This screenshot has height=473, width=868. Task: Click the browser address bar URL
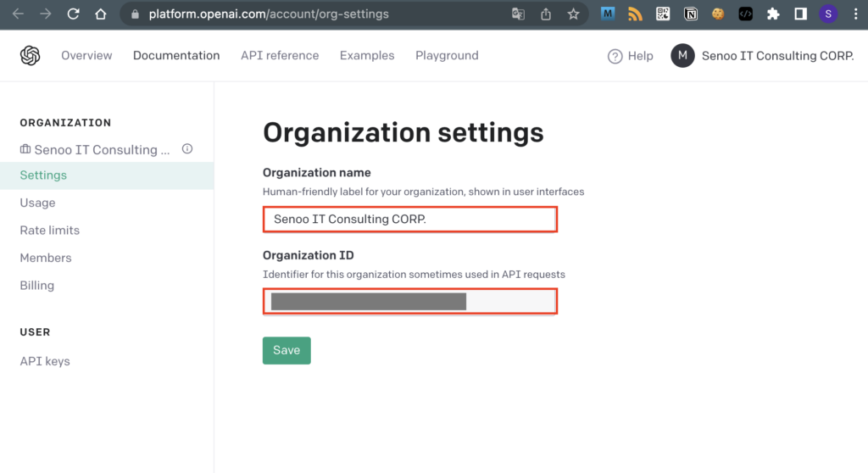[269, 14]
